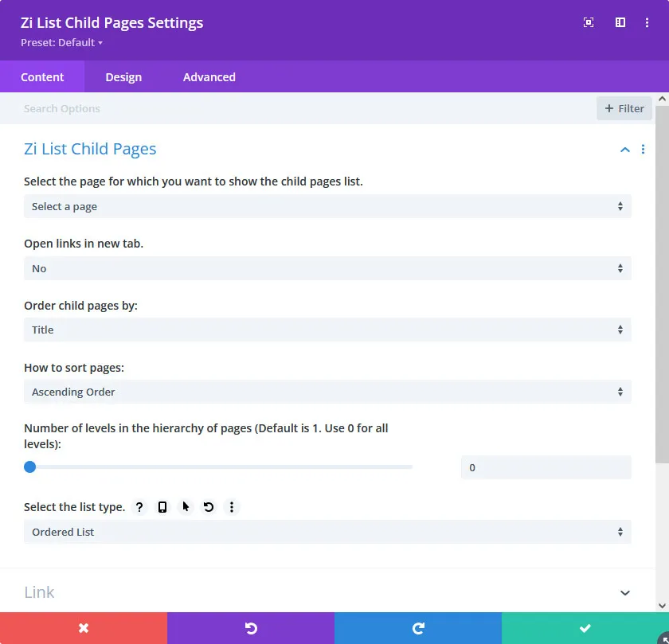The image size is (669, 644).
Task: Click the responsive phone icon
Action: coord(162,507)
